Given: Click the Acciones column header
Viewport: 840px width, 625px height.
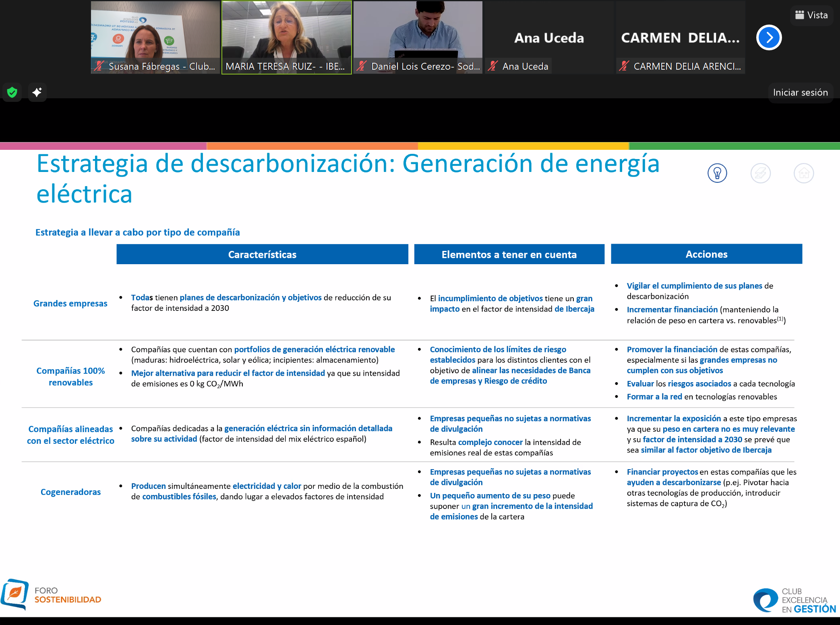Looking at the screenshot, I should tap(706, 254).
